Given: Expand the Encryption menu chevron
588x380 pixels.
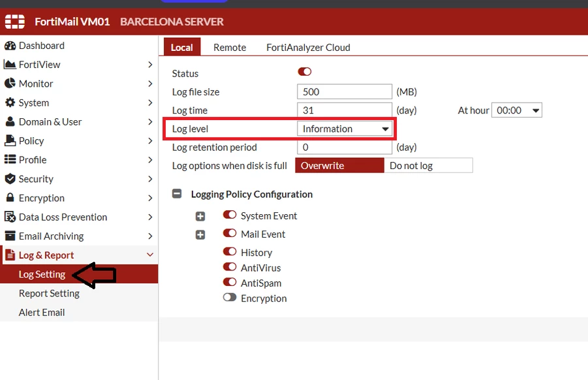Looking at the screenshot, I should 150,198.
